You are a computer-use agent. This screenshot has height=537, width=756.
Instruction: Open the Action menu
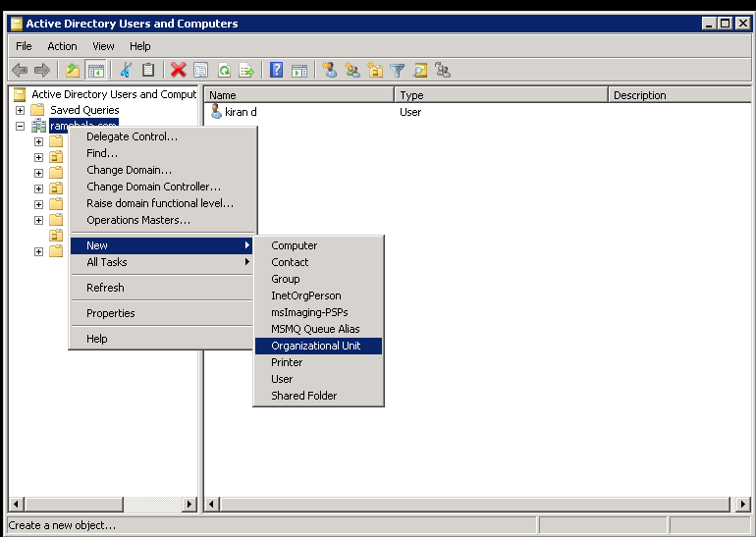pyautogui.click(x=62, y=46)
